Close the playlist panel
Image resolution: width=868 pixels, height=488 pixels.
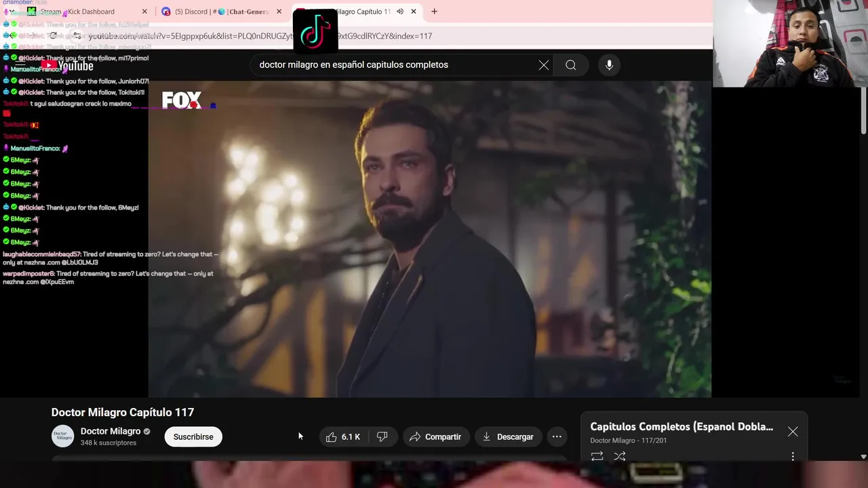pos(793,432)
